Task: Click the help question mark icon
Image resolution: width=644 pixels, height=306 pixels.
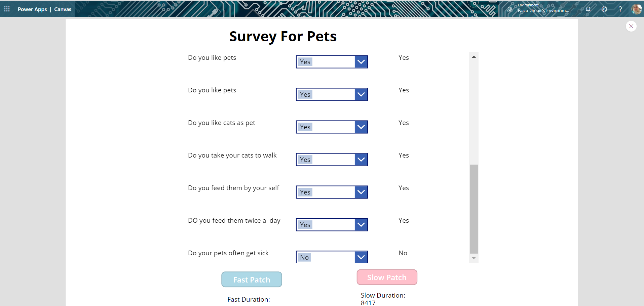Action: 620,9
